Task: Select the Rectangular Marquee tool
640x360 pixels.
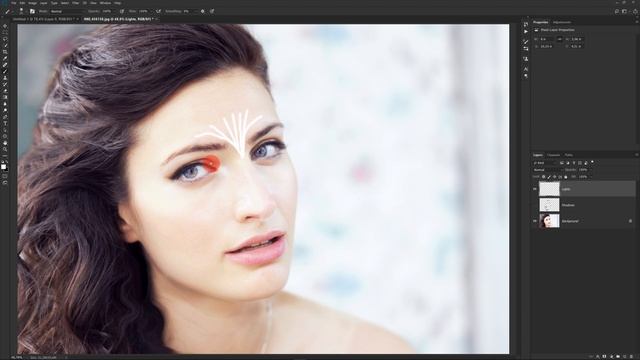Action: pos(5,33)
